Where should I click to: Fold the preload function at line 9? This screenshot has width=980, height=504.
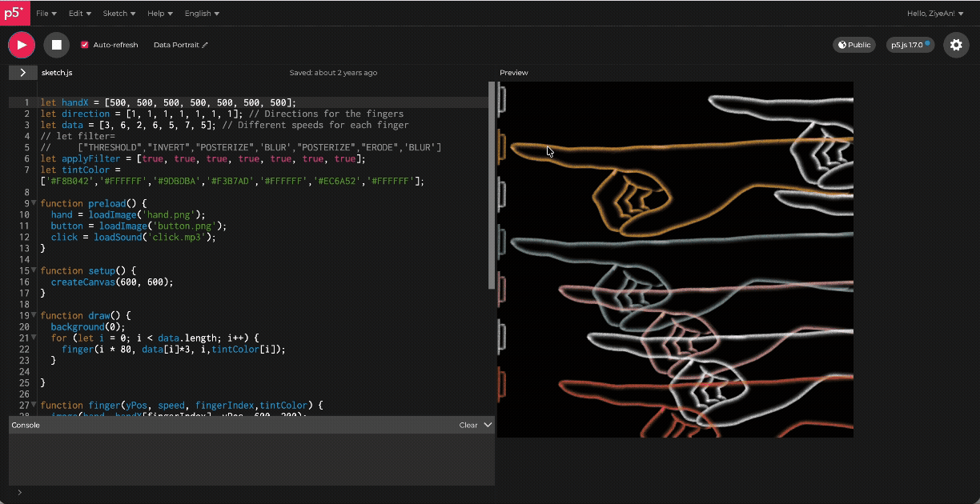point(34,204)
